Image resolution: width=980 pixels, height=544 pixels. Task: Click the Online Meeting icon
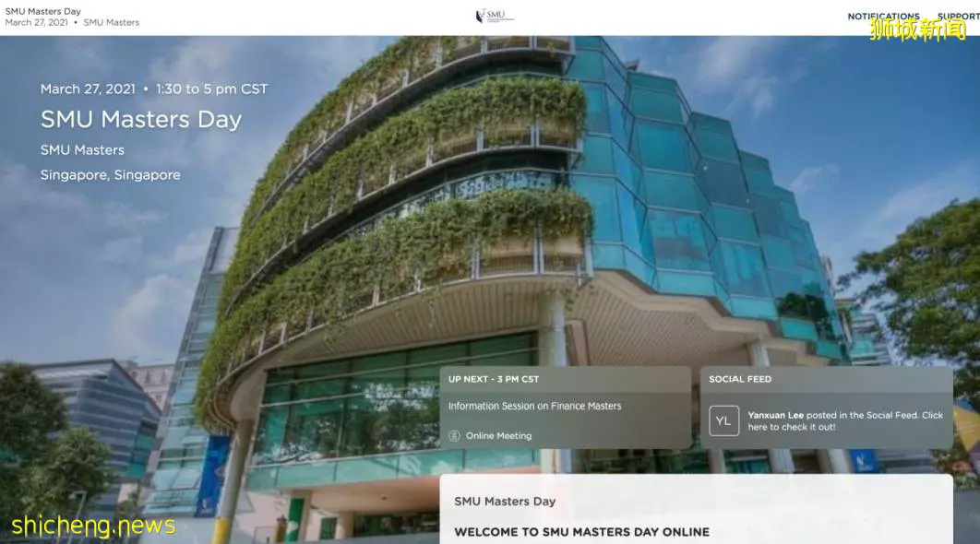click(x=454, y=436)
